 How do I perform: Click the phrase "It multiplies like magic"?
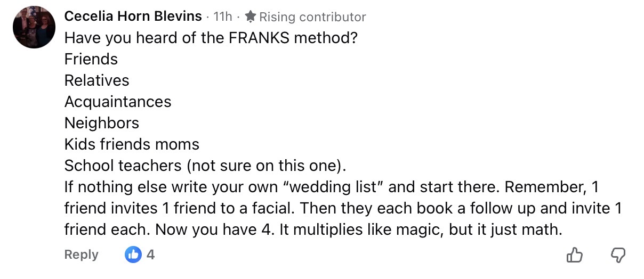(x=378, y=229)
